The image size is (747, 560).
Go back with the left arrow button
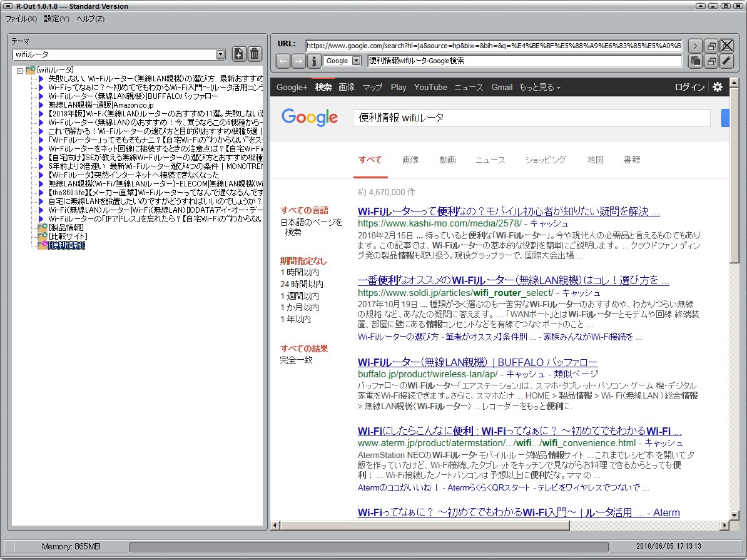(x=283, y=61)
